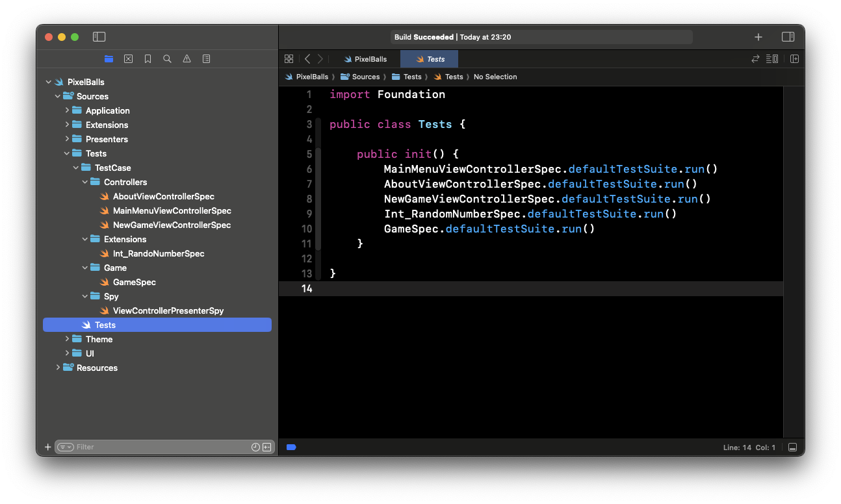
Task: Click the word Foundation in the import line
Action: point(411,94)
